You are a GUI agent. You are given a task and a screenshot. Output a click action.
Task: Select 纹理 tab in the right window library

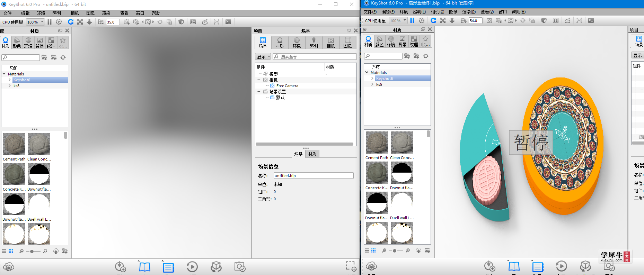click(414, 42)
